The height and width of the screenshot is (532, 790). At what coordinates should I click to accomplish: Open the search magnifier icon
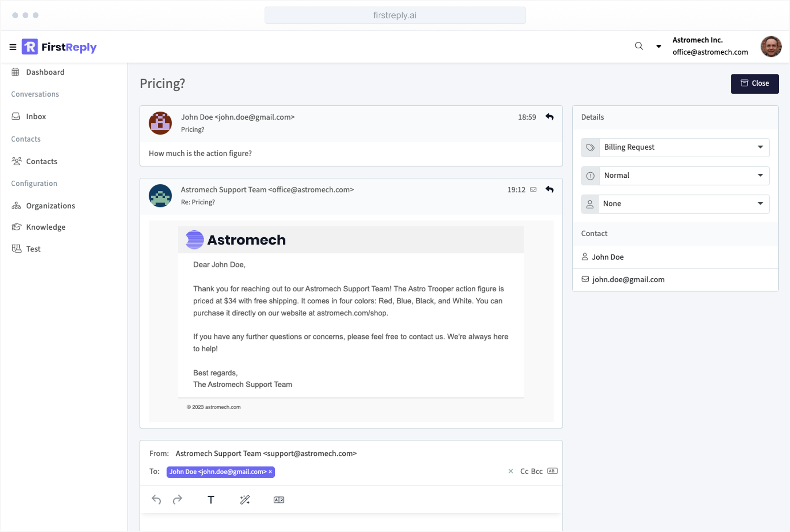click(x=639, y=46)
